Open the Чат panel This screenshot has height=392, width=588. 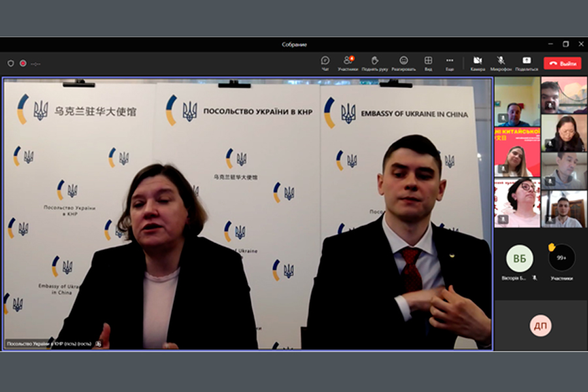click(325, 63)
